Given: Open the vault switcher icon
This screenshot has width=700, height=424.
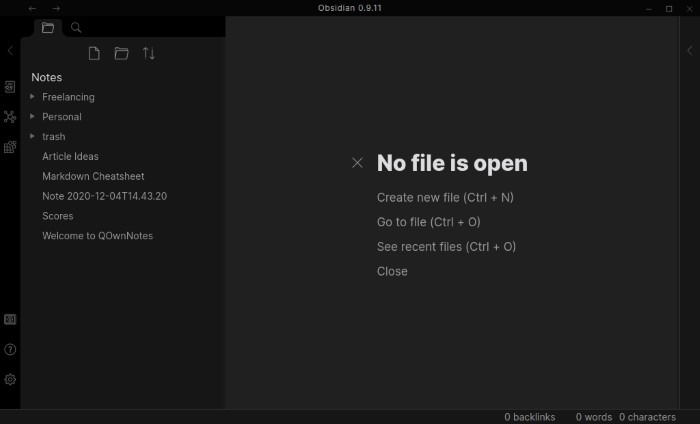Looking at the screenshot, I should [10, 320].
